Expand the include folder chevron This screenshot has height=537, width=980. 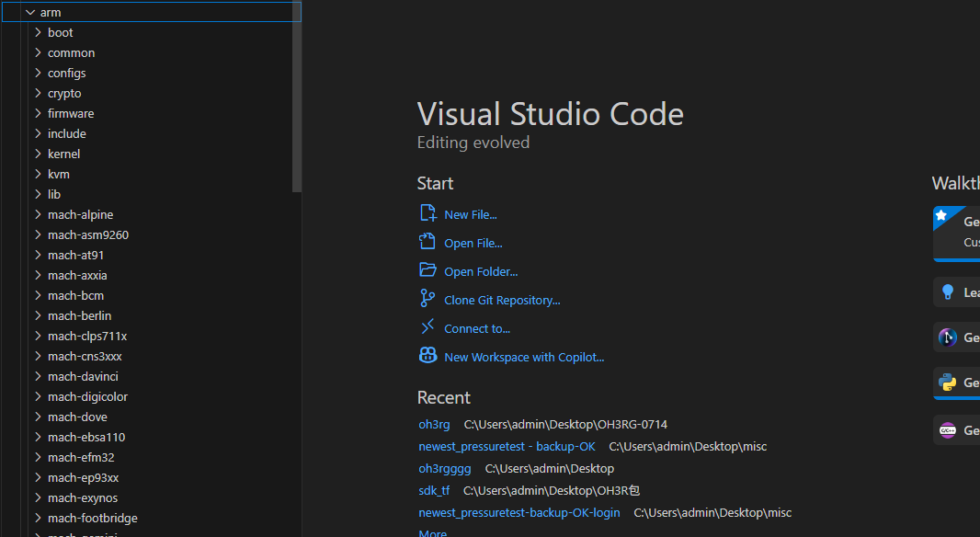coord(38,133)
